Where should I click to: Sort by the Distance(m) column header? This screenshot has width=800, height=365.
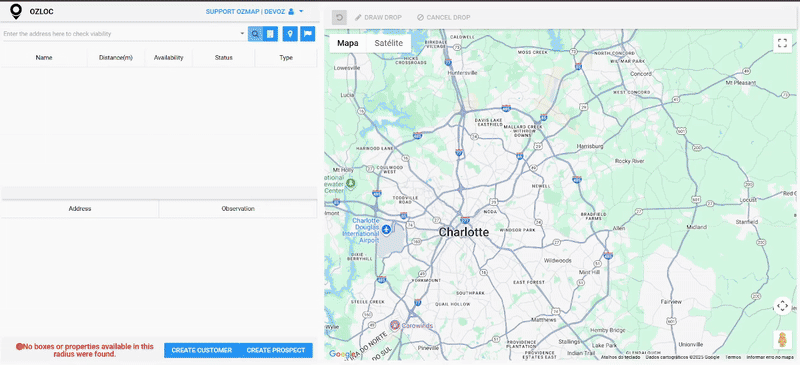click(116, 58)
